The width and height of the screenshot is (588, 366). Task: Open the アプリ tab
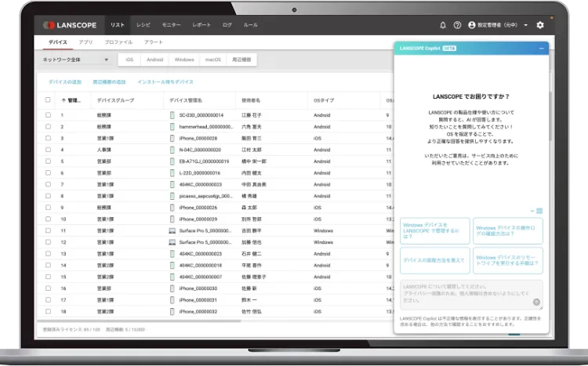pos(85,41)
